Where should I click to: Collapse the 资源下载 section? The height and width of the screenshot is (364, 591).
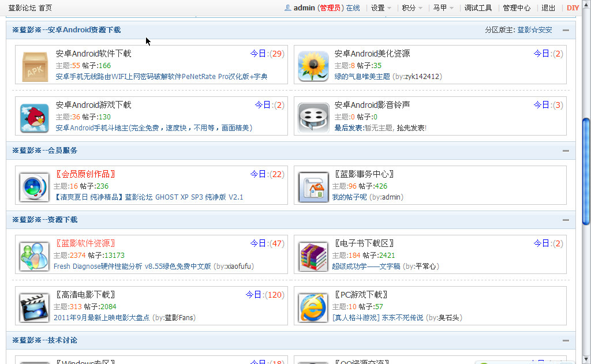click(x=566, y=220)
